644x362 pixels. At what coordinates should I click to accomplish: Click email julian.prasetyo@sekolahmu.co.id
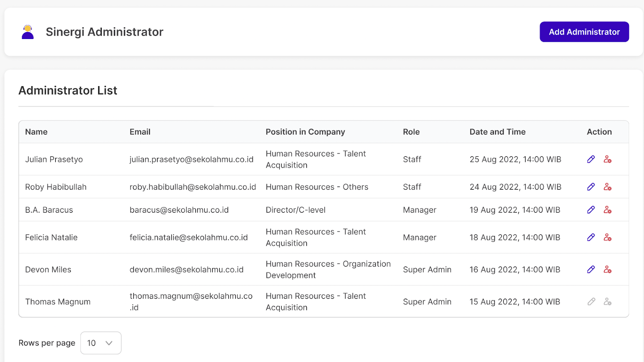click(x=192, y=159)
